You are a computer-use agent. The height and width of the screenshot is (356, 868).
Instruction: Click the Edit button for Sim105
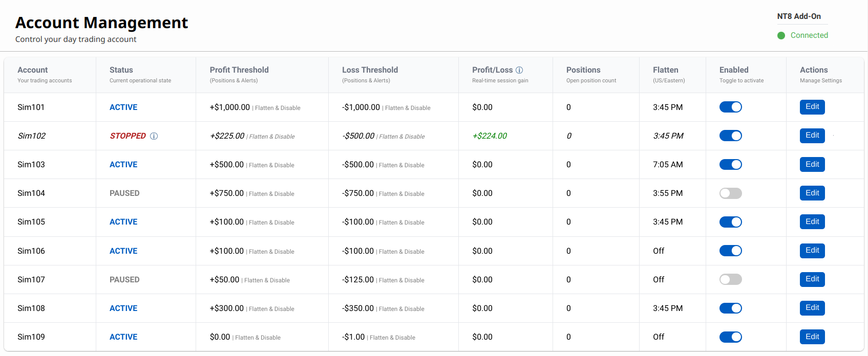click(x=812, y=221)
